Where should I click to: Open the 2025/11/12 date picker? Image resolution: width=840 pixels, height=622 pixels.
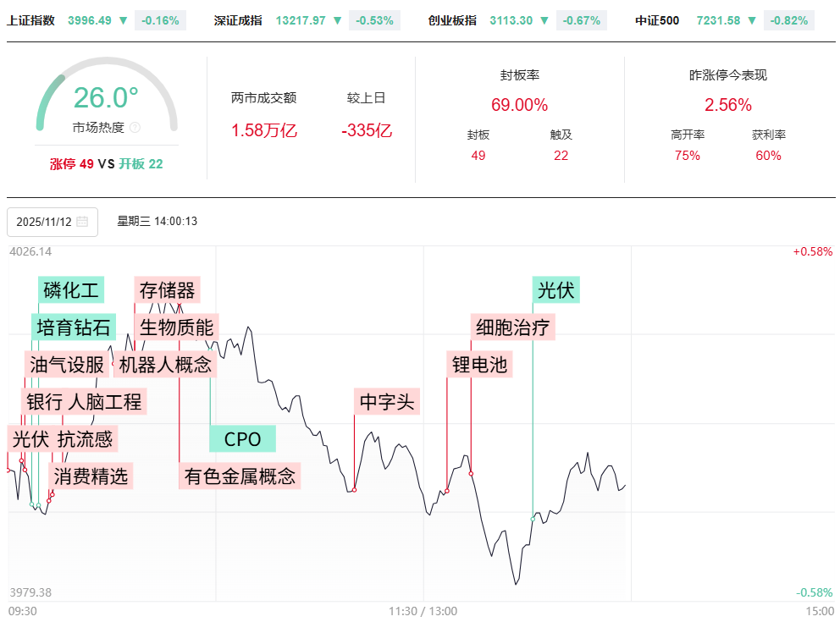(52, 222)
